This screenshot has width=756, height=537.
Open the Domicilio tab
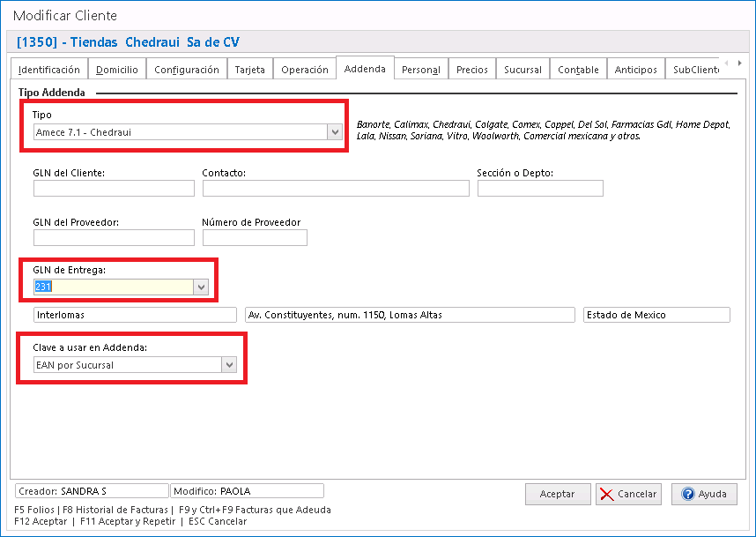pos(117,70)
